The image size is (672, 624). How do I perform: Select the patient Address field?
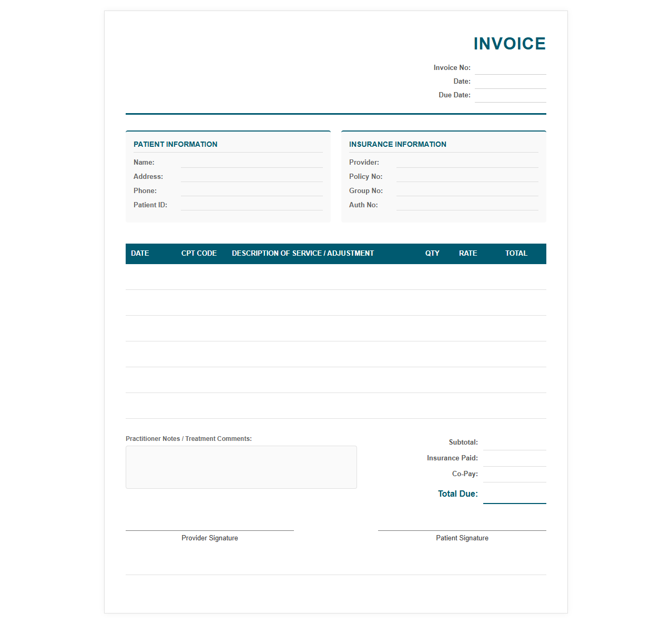(251, 177)
